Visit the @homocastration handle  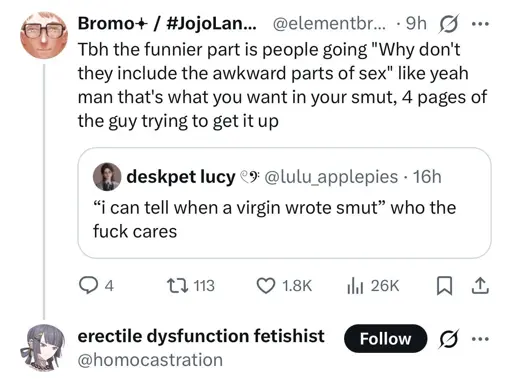150,360
